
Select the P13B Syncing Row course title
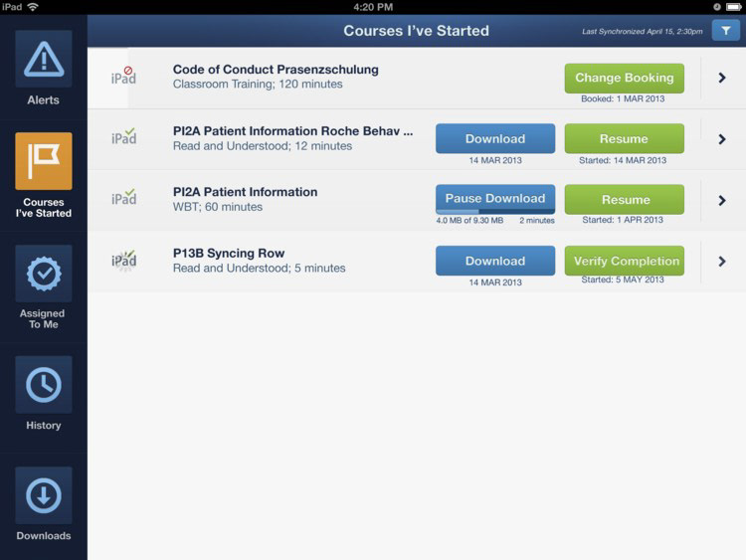point(229,253)
